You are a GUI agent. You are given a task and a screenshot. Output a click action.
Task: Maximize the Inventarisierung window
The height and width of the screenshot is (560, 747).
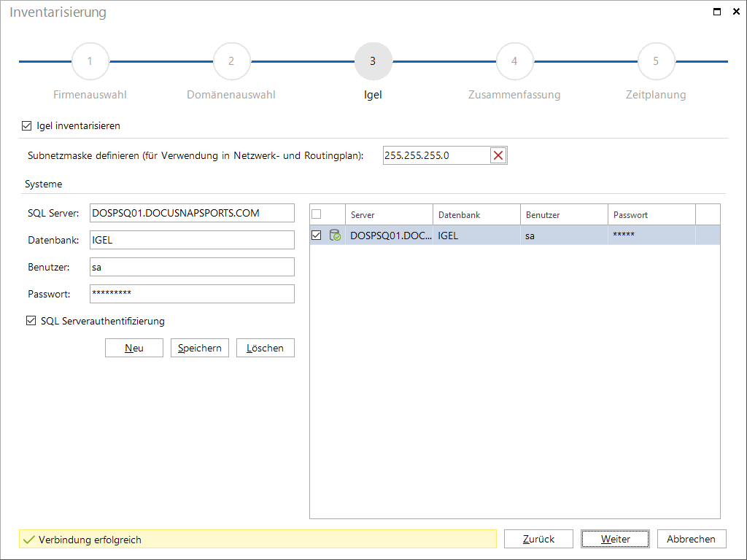pos(716,12)
